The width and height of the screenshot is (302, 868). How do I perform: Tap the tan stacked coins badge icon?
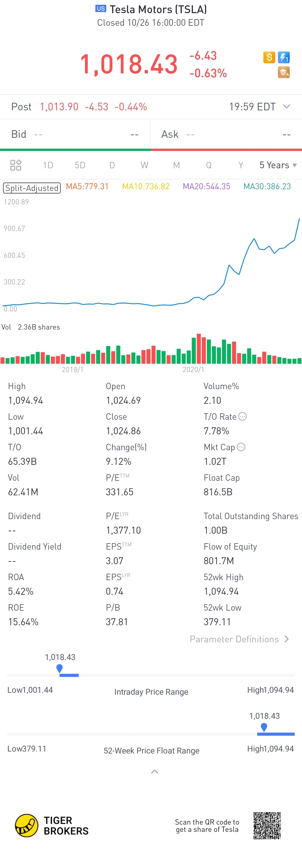pos(284,73)
